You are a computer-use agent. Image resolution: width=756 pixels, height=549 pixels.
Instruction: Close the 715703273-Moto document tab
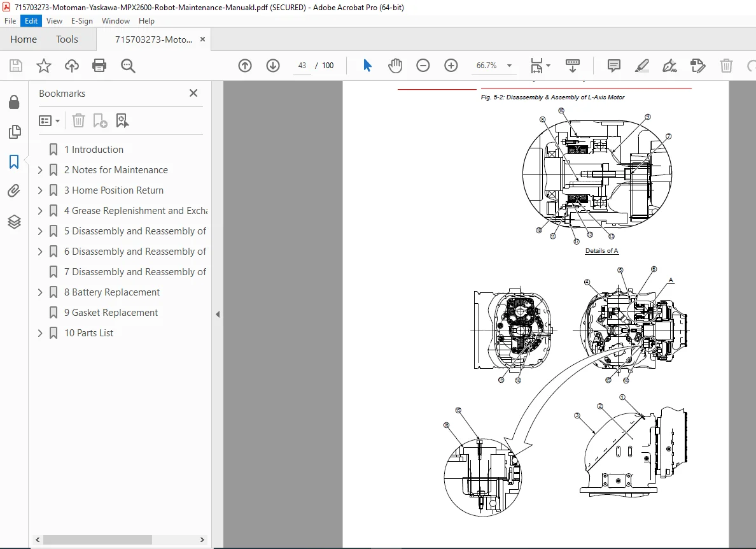coord(202,39)
